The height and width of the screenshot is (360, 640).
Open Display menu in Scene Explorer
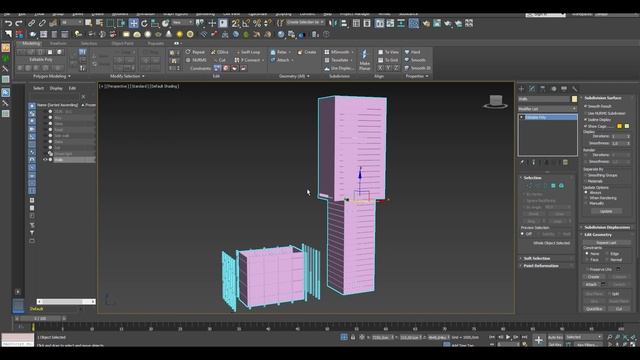(56, 88)
